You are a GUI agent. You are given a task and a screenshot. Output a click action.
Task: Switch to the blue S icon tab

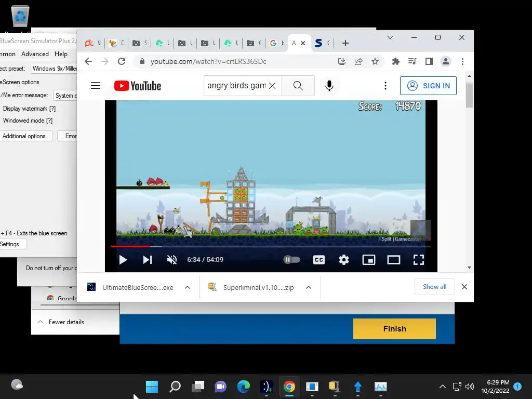point(323,43)
